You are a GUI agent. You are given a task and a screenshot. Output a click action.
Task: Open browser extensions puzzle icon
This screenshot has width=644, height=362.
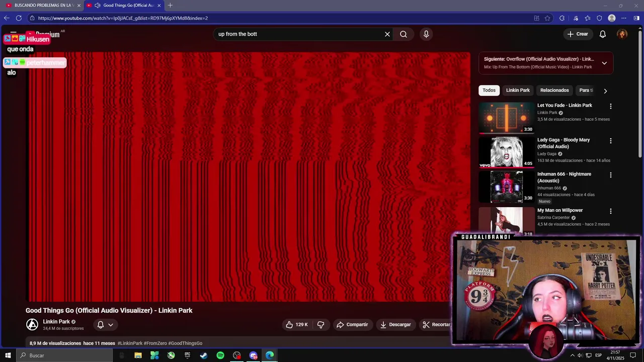(562, 18)
